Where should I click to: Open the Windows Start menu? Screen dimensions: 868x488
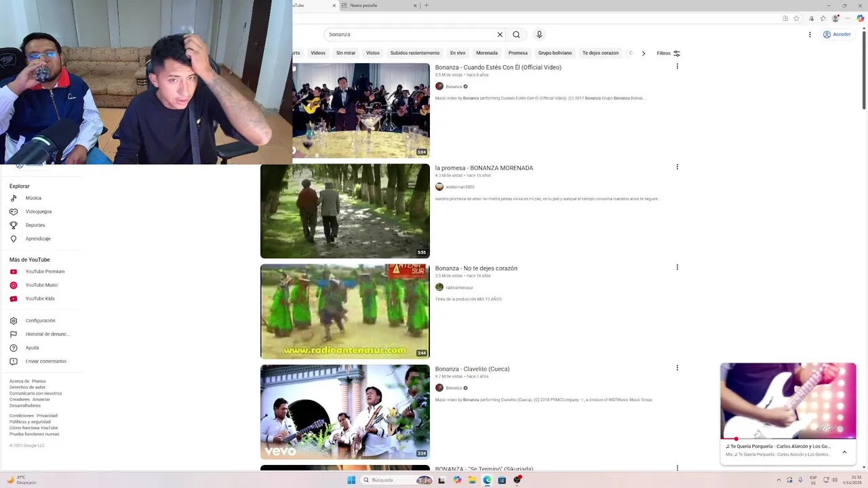pyautogui.click(x=351, y=480)
